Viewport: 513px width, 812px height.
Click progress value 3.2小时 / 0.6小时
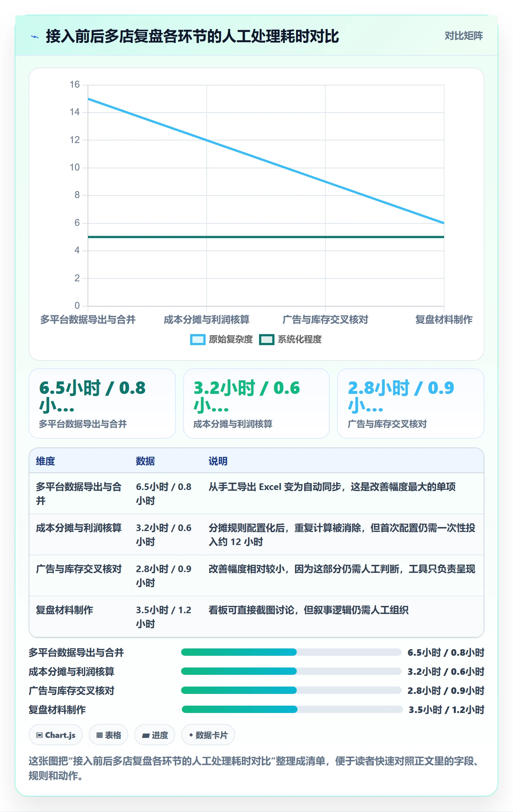point(446,672)
